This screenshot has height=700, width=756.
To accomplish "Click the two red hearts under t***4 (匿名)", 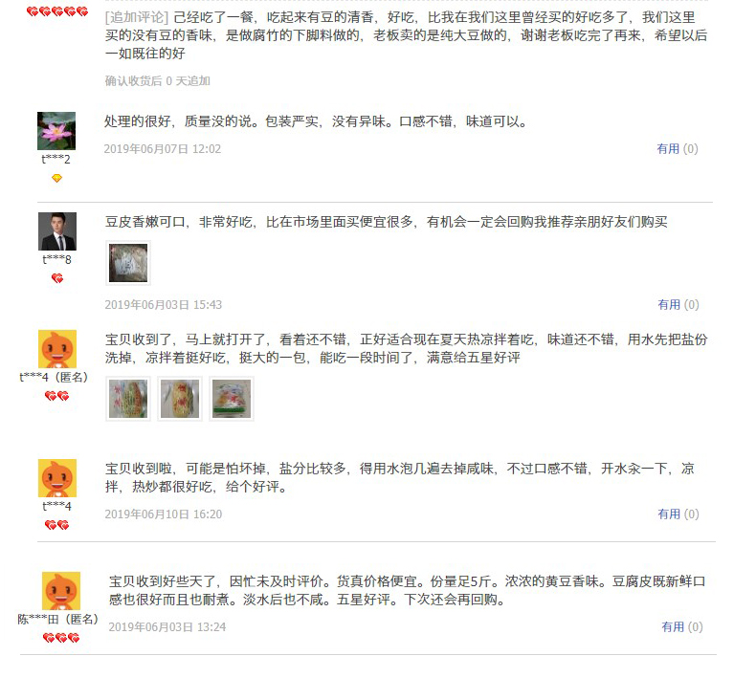I will (x=56, y=396).
